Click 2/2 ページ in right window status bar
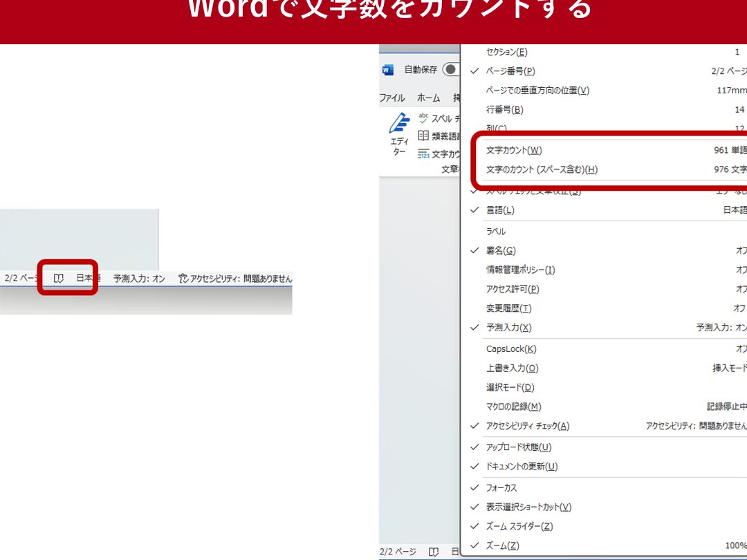 tap(398, 552)
